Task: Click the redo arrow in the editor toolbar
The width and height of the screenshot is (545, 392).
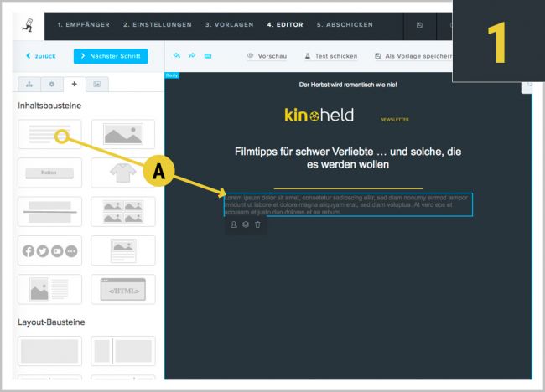Action: pos(192,56)
